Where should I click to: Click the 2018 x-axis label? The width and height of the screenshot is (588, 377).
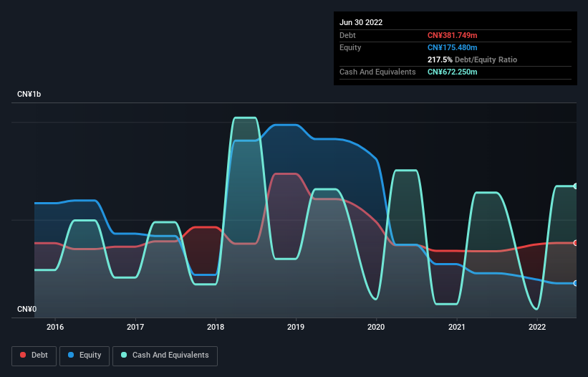(x=216, y=327)
